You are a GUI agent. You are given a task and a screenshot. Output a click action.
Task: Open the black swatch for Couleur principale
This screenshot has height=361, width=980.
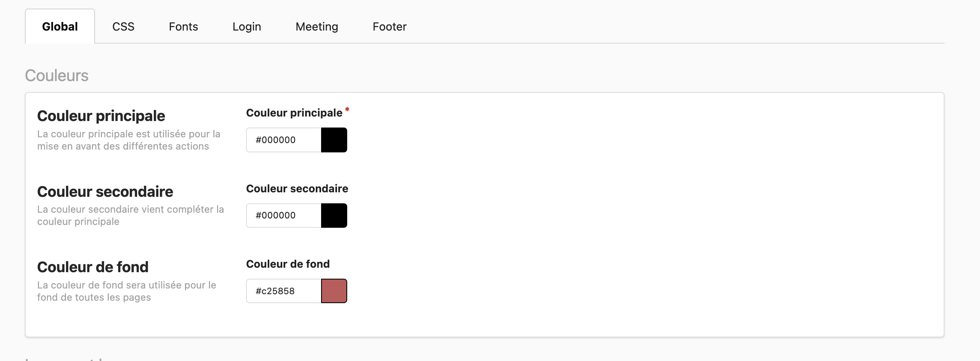point(334,140)
